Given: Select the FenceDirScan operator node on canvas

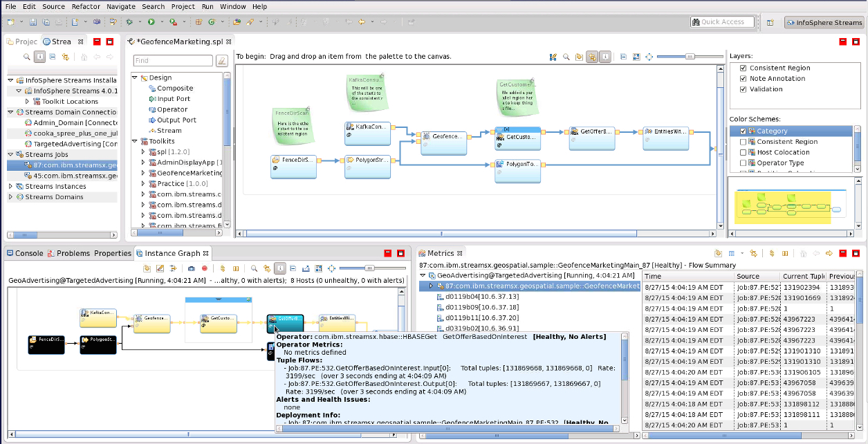Looking at the screenshot, I should point(293,167).
